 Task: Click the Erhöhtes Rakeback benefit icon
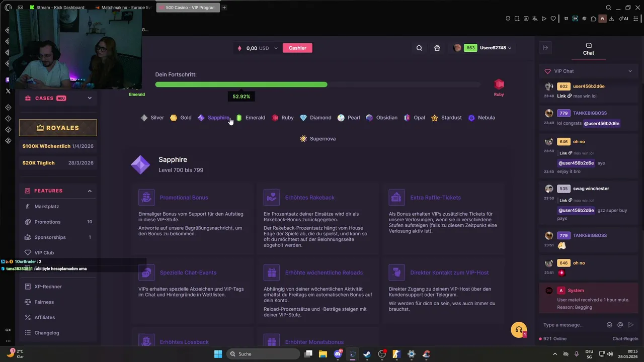click(272, 198)
